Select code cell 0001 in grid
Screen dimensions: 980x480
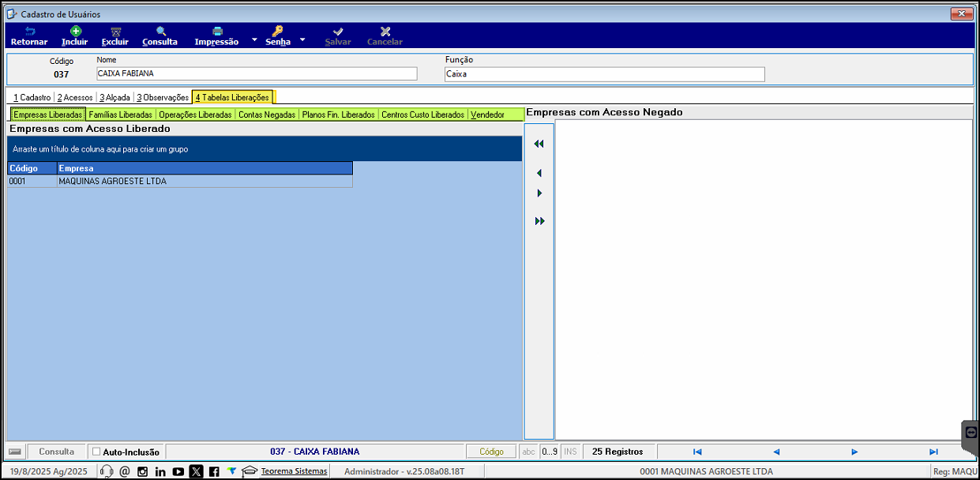(x=32, y=181)
